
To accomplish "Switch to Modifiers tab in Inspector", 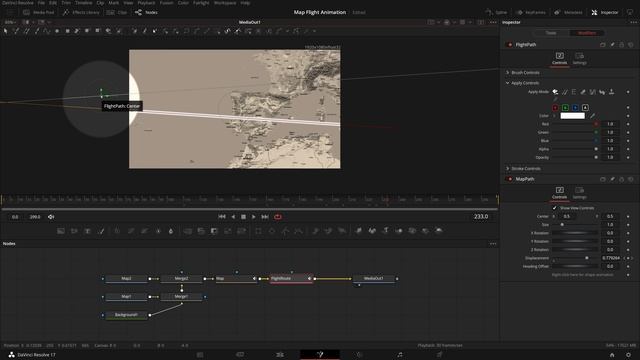I will pyautogui.click(x=587, y=33).
